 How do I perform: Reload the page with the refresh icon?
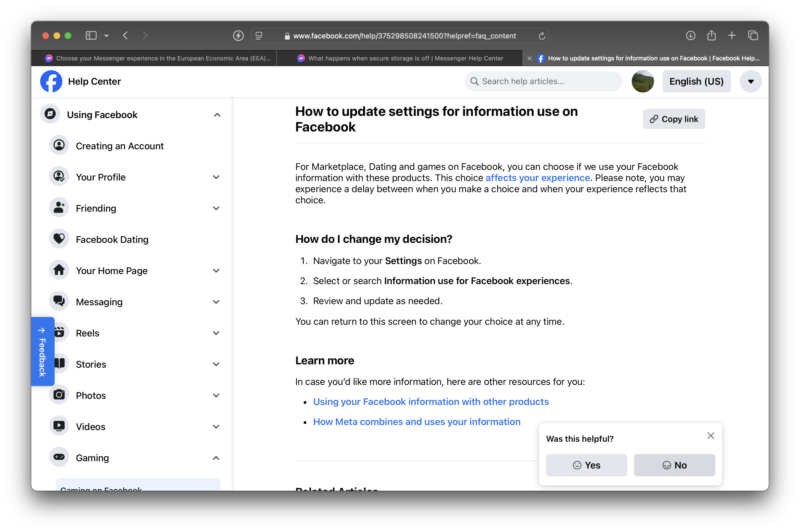[x=542, y=36]
